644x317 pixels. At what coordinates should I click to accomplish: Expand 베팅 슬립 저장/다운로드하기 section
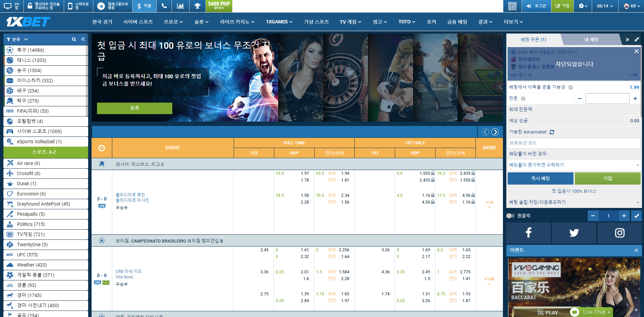(x=574, y=202)
